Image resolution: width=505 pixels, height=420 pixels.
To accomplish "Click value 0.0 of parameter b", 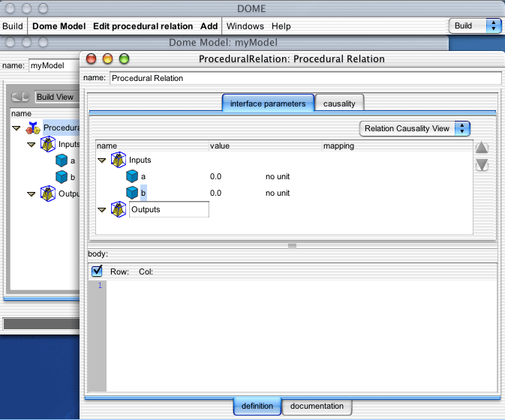I will click(215, 193).
